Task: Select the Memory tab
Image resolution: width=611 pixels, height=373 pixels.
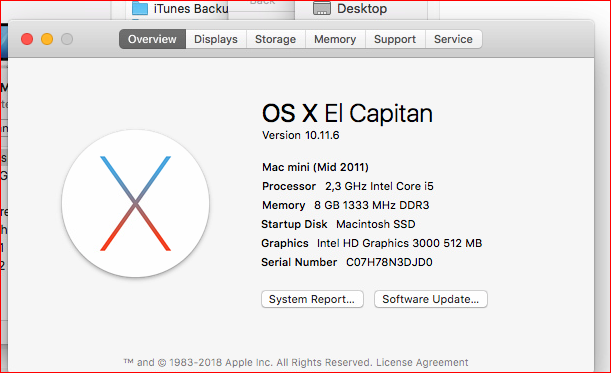Action: coord(335,39)
